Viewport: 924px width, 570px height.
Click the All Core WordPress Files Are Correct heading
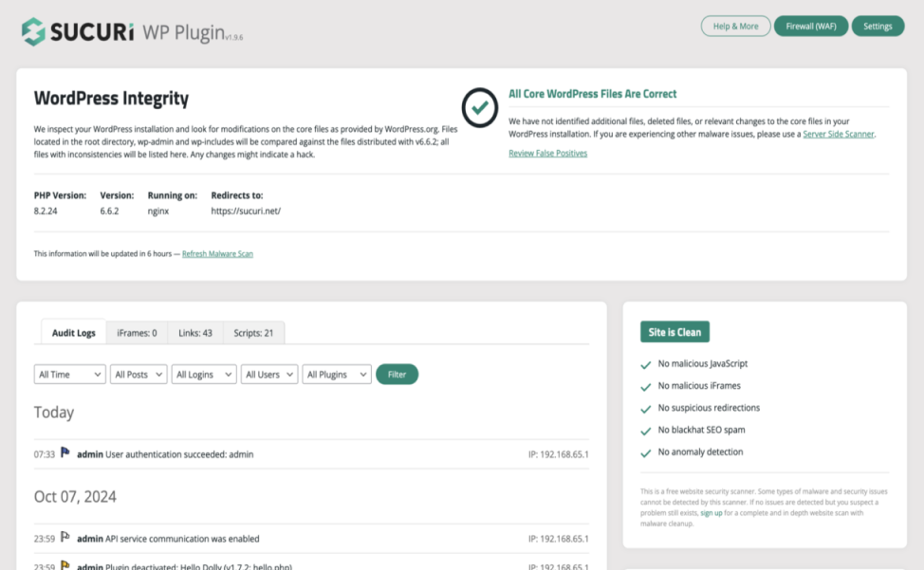point(592,94)
